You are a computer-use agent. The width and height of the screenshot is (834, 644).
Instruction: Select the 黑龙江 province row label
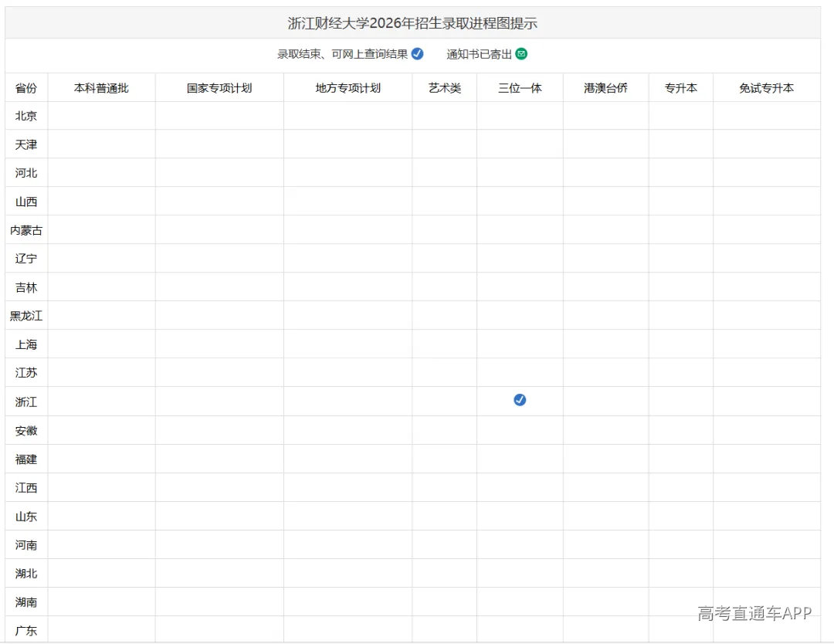coord(26,316)
